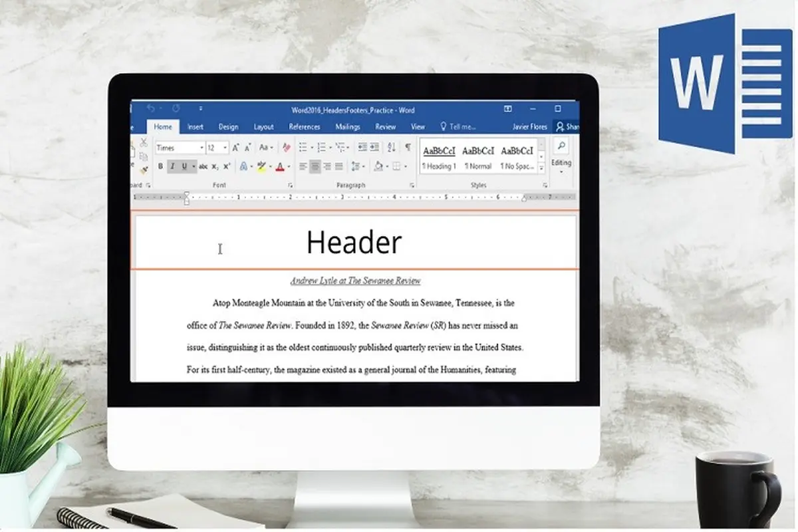Image resolution: width=798 pixels, height=532 pixels.
Task: Apply italic formatting
Action: pyautogui.click(x=172, y=165)
